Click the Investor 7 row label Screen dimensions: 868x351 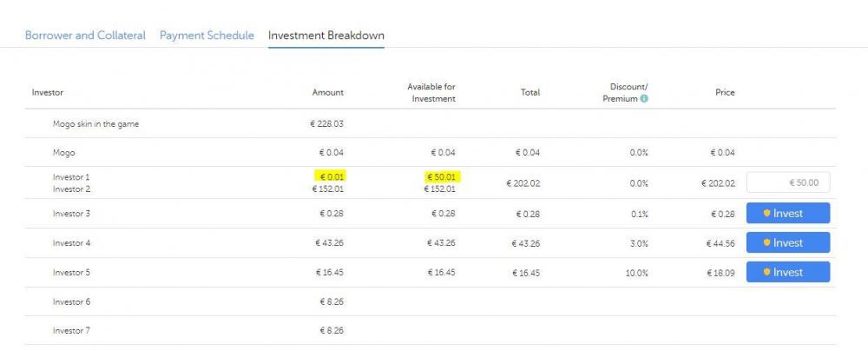pyautogui.click(x=71, y=331)
